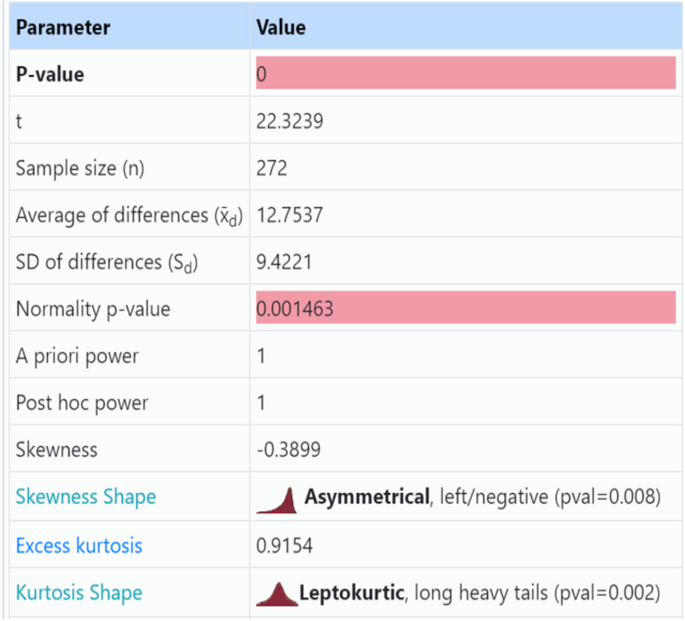Click the leptokurtic distribution icon
The image size is (685, 621).
coord(277,594)
